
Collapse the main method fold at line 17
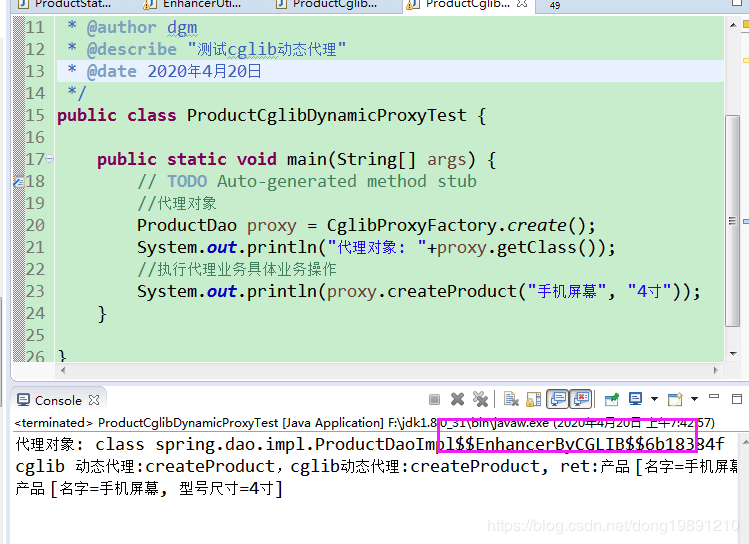[50, 159]
